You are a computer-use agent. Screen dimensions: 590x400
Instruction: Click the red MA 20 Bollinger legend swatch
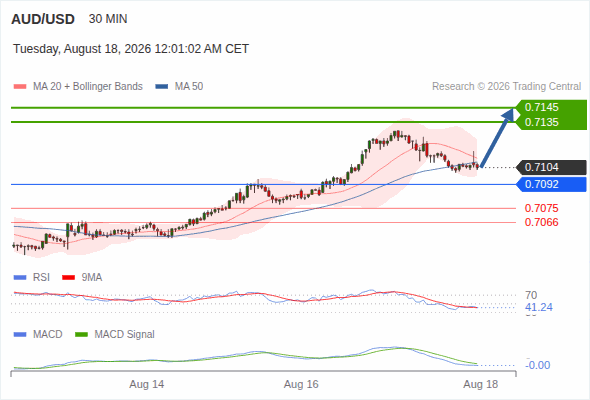20,87
